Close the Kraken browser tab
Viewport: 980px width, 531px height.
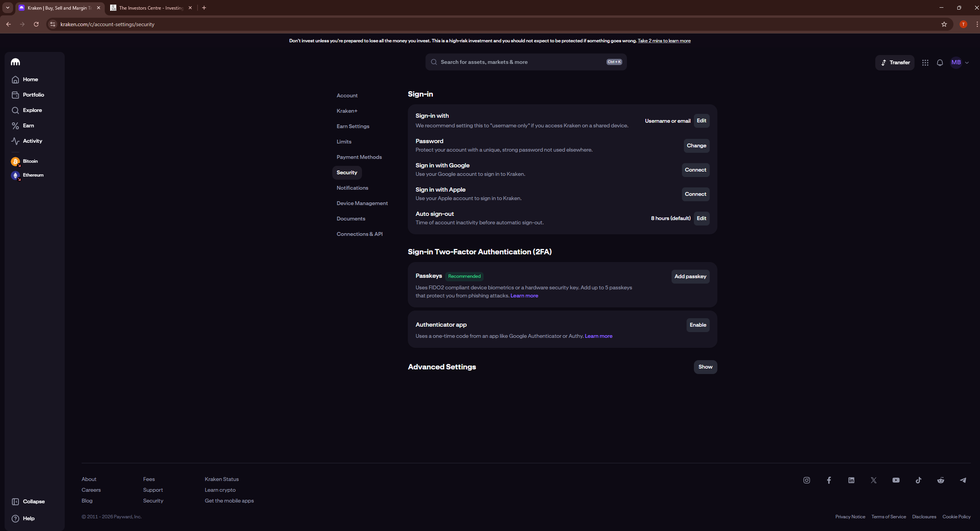[x=99, y=8]
